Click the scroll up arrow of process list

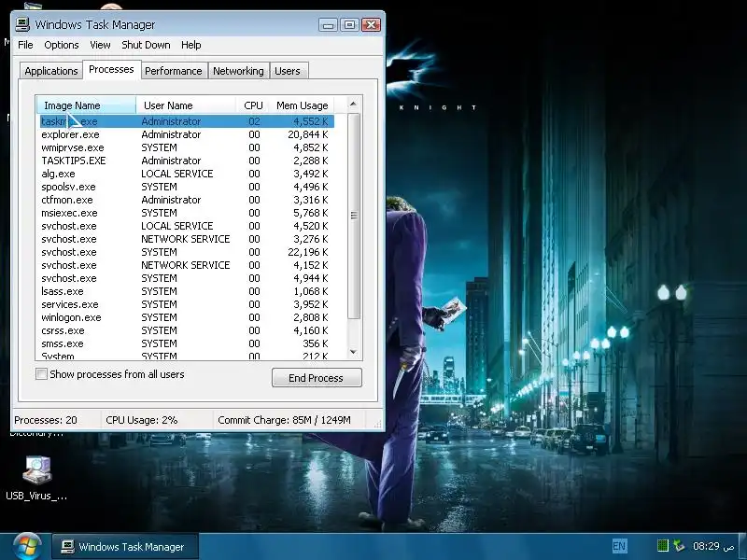click(353, 104)
